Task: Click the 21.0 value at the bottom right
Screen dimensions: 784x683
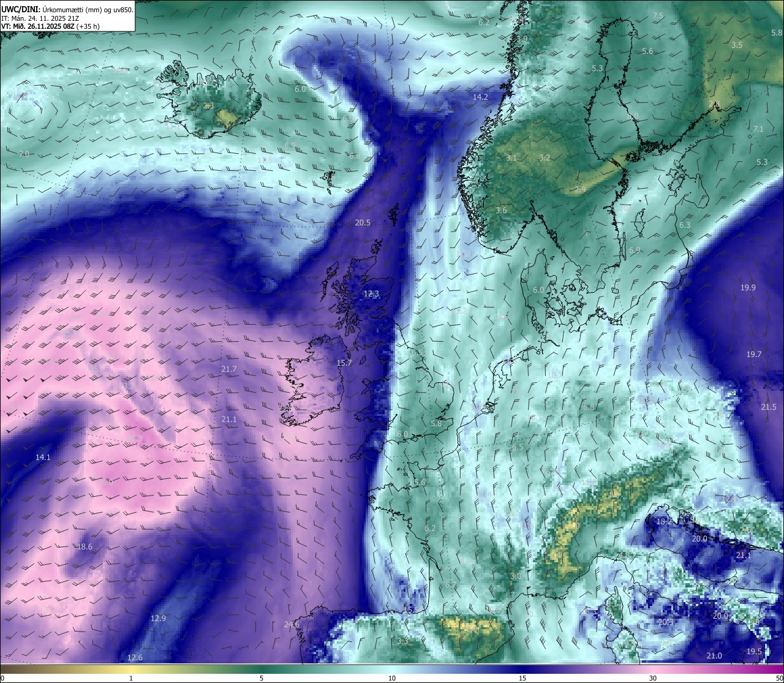Action: (x=714, y=655)
